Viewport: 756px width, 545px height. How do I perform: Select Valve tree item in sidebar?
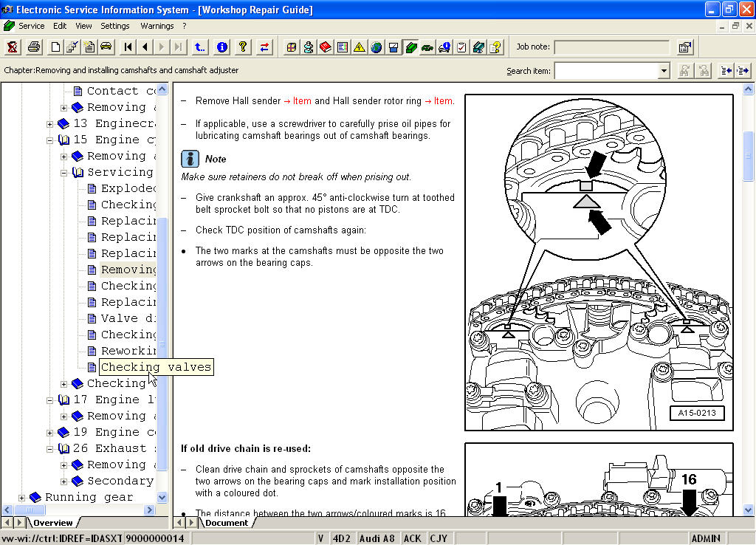pos(128,319)
